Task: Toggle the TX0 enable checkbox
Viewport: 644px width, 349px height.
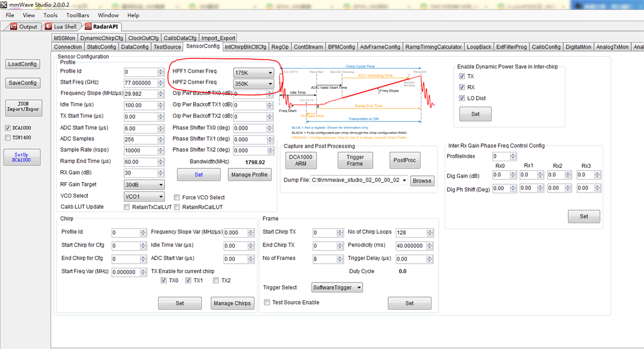Action: [164, 280]
